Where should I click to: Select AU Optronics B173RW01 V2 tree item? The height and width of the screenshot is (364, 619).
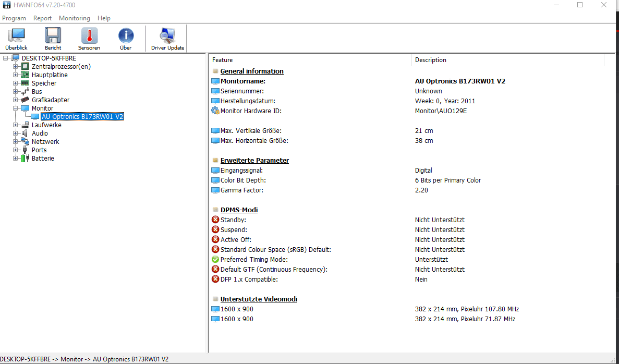coord(82,116)
